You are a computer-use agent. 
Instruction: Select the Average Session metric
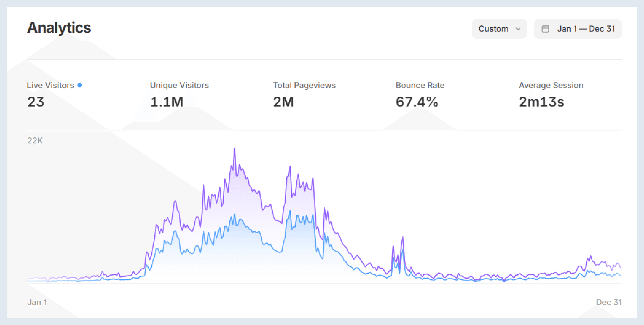tap(551, 85)
